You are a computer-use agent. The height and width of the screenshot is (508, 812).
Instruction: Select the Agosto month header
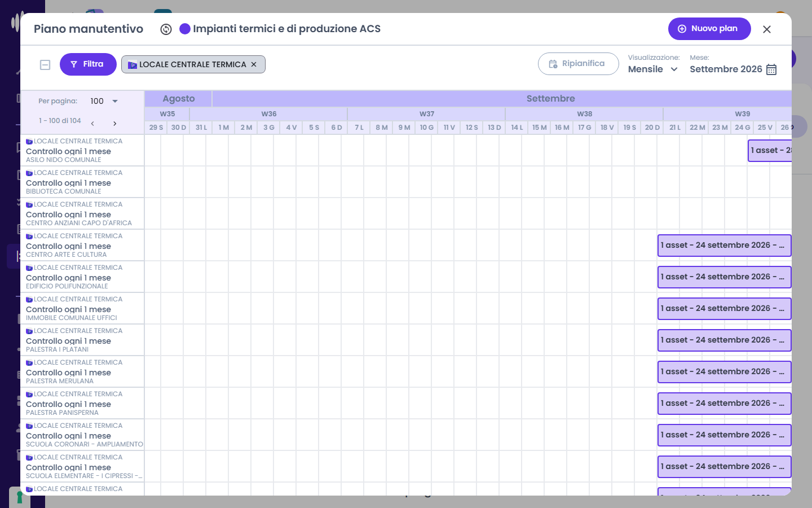pos(178,99)
